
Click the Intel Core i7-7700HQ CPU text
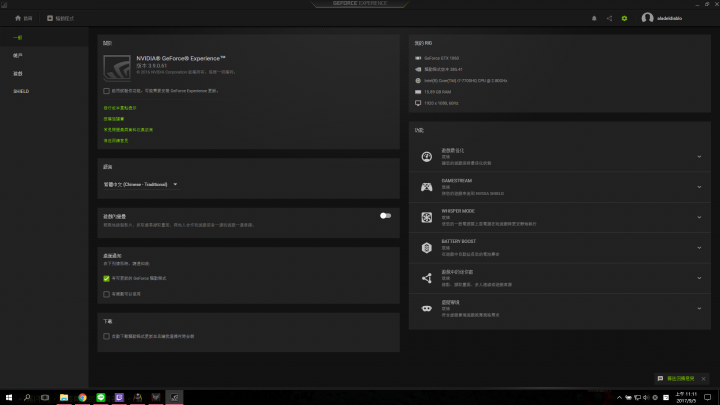466,81
